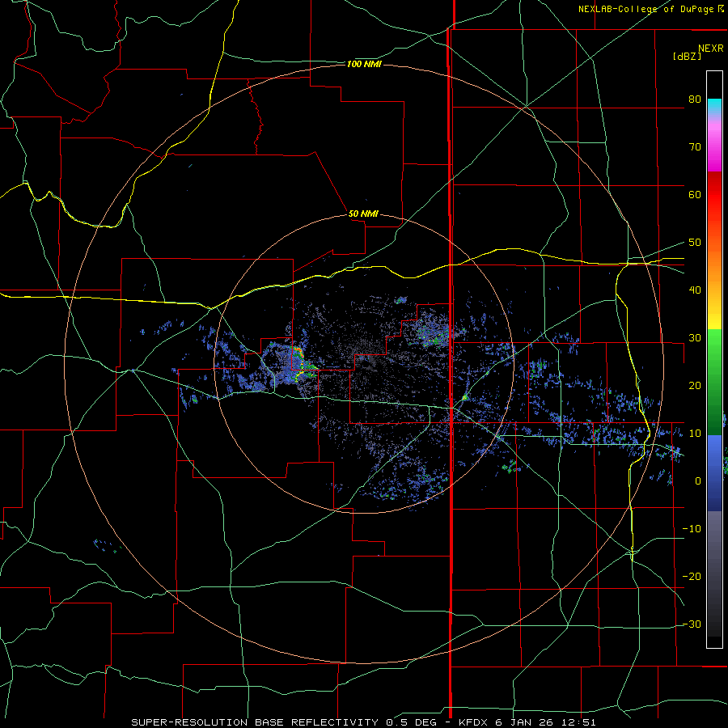Click the 100 NMI range ring label

364,64
